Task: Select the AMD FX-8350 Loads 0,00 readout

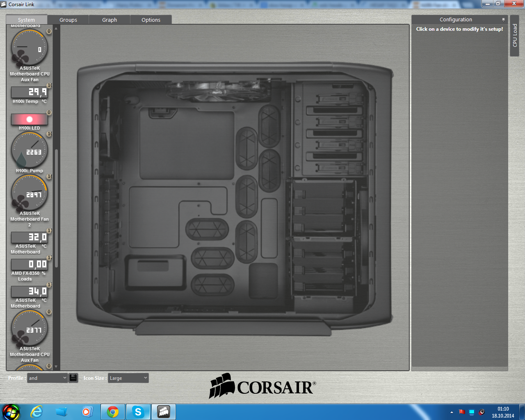Action: (x=29, y=264)
